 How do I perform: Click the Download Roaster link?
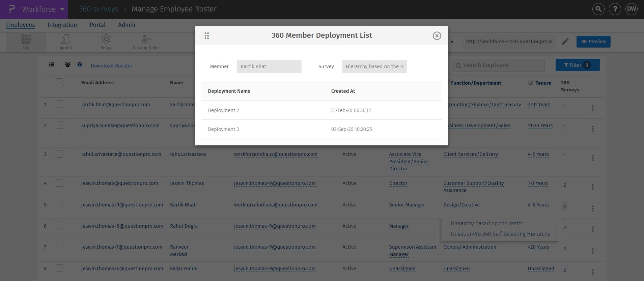111,66
